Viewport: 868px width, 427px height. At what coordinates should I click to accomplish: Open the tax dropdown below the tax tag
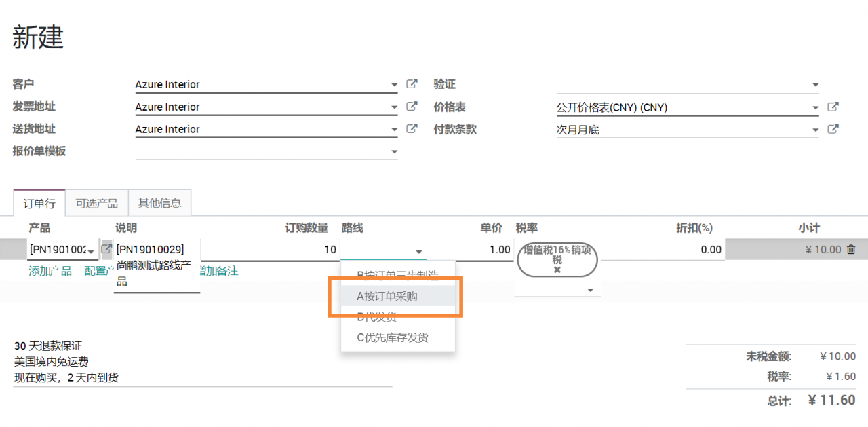(590, 290)
